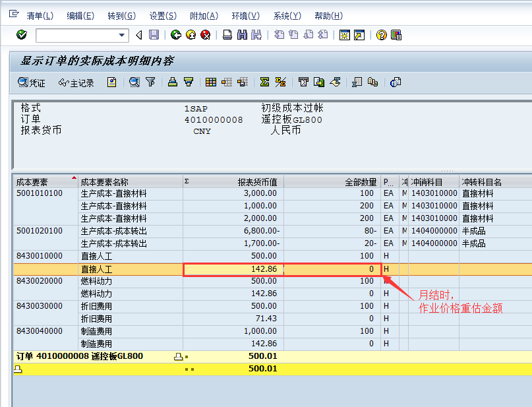Image resolution: width=532 pixels, height=407 pixels.
Task: Open the 环境(V) menu
Action: pos(245,15)
